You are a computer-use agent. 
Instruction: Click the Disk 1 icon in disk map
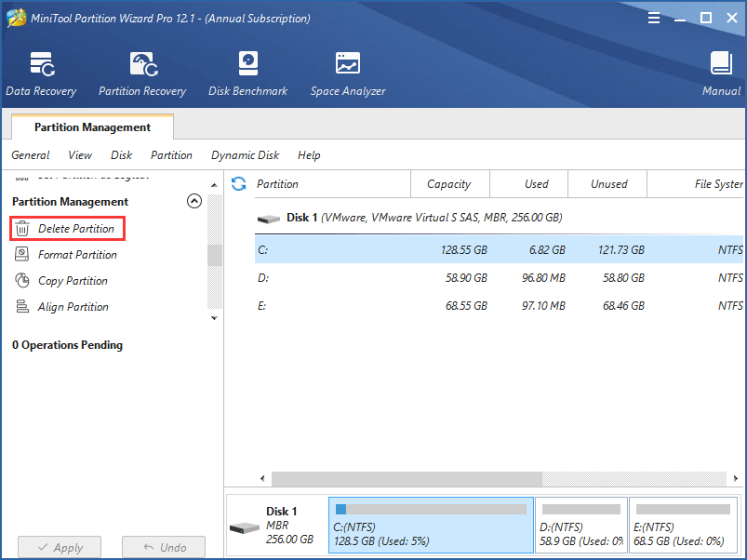click(245, 527)
